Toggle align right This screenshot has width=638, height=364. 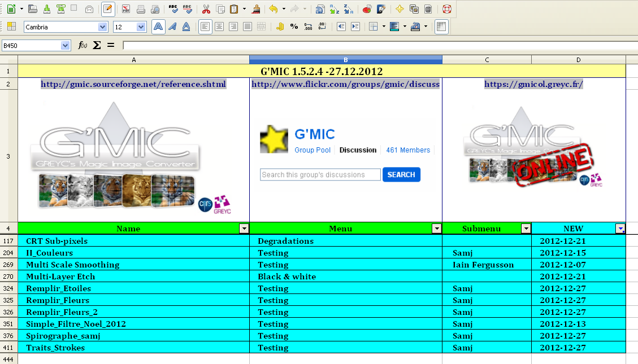tap(233, 27)
